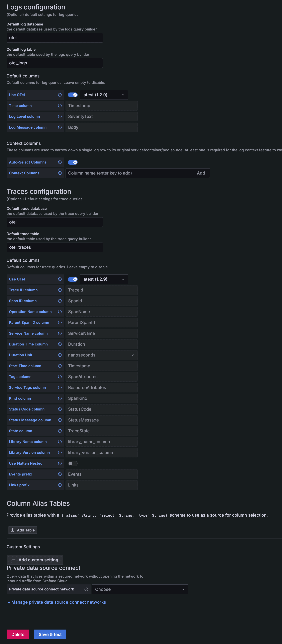Turn off Auto-Select Columns switch

(x=73, y=162)
